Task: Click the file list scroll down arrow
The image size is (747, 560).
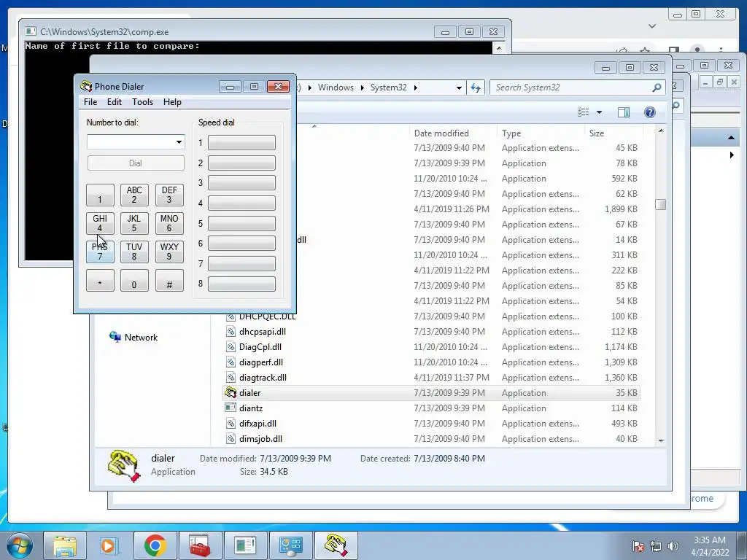Action: pyautogui.click(x=661, y=440)
